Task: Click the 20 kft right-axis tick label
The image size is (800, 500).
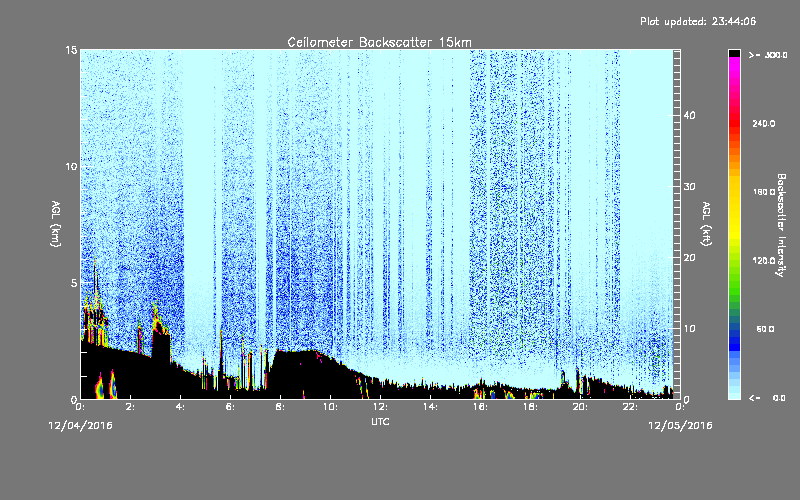Action: 689,257
